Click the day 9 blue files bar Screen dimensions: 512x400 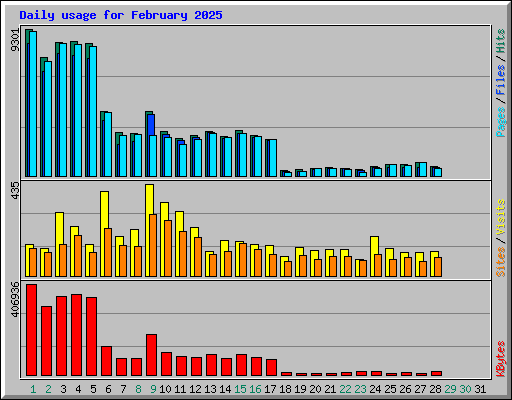(x=151, y=125)
